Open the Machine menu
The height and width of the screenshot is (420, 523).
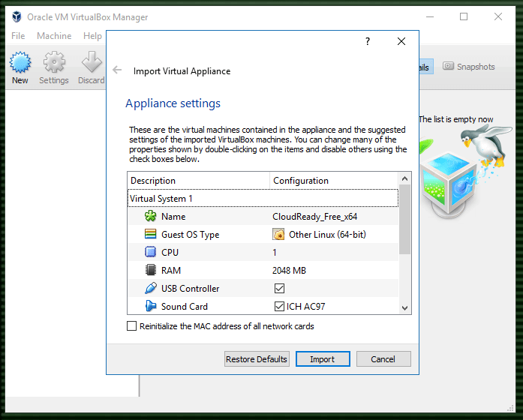click(54, 36)
